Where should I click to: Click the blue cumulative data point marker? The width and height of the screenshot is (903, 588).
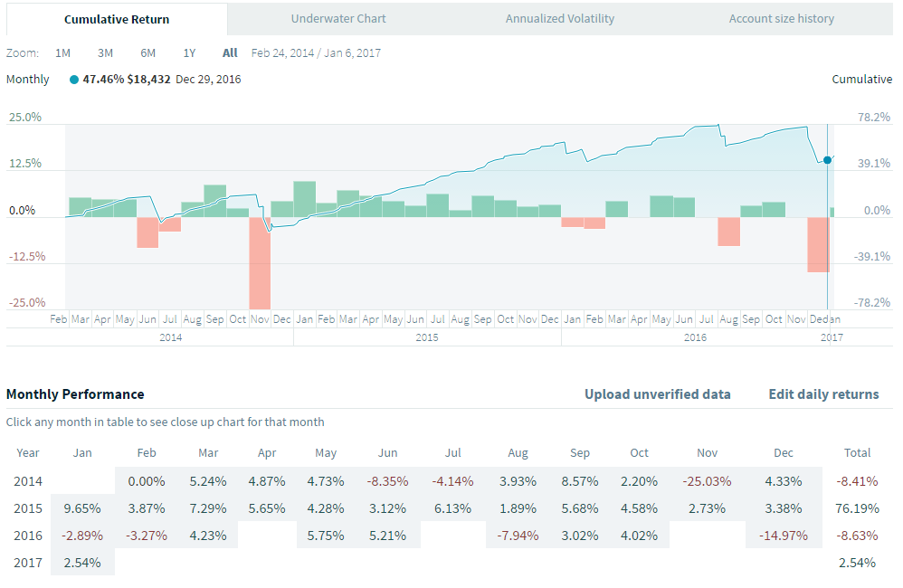point(827,160)
